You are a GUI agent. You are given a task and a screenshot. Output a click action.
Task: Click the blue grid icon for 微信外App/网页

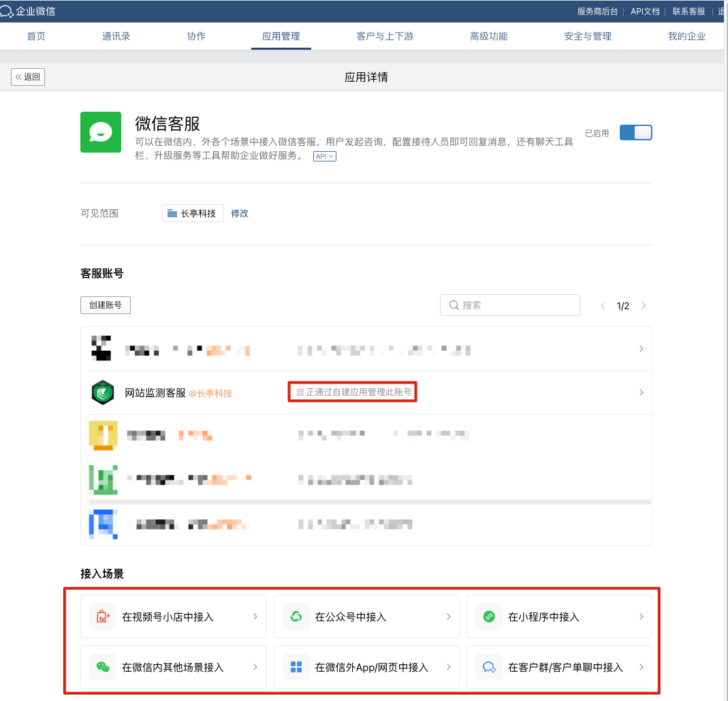[x=296, y=667]
